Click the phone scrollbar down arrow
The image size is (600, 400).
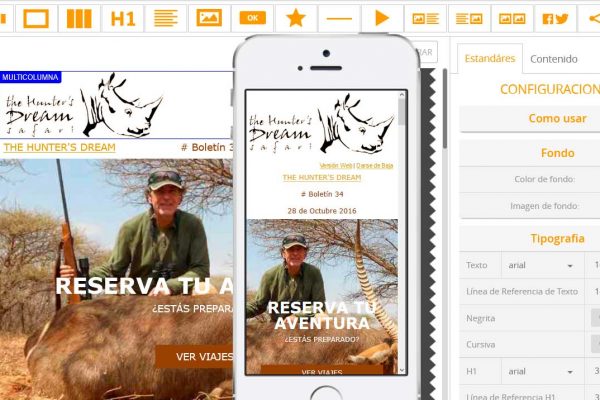point(401,370)
